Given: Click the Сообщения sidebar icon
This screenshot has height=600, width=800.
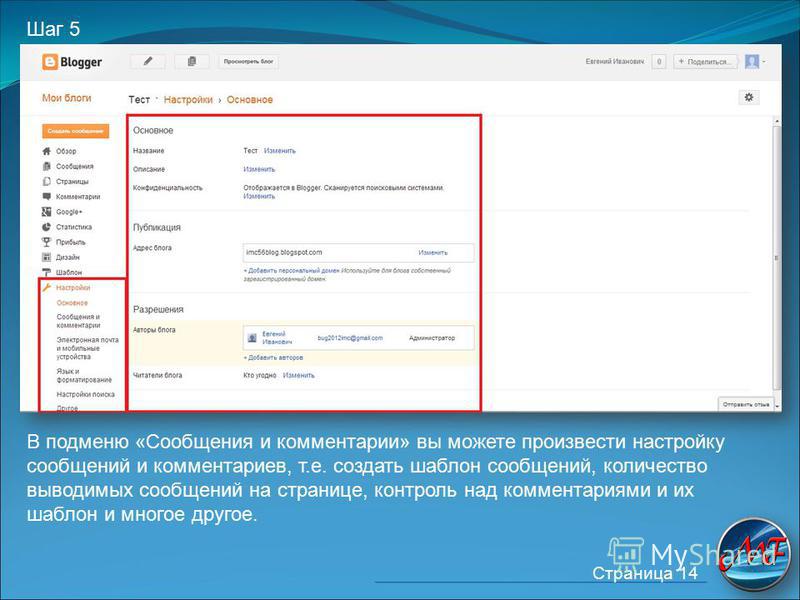Looking at the screenshot, I should click(x=46, y=166).
